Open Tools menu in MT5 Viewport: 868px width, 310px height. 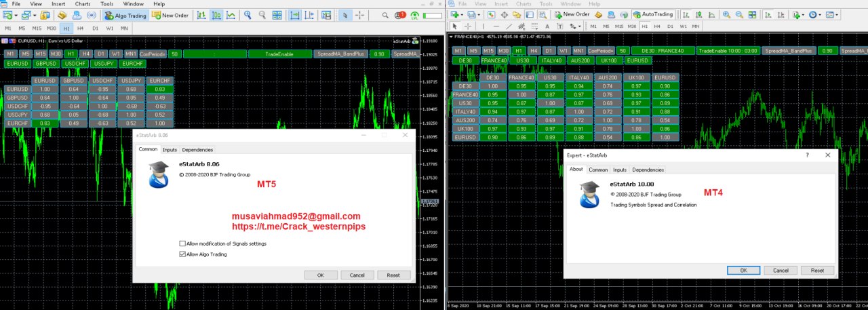point(106,3)
